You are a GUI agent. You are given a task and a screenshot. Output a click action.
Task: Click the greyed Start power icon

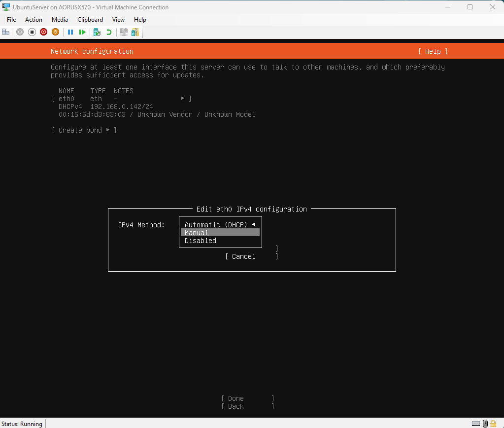20,32
